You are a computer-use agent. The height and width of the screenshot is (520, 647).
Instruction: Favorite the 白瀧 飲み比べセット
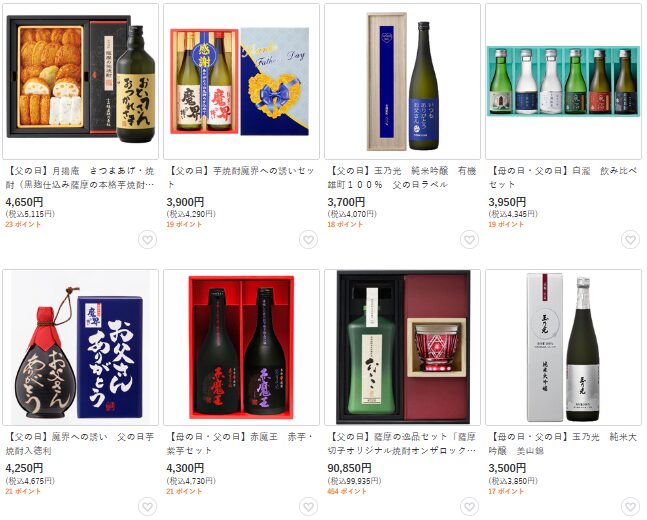[x=630, y=240]
